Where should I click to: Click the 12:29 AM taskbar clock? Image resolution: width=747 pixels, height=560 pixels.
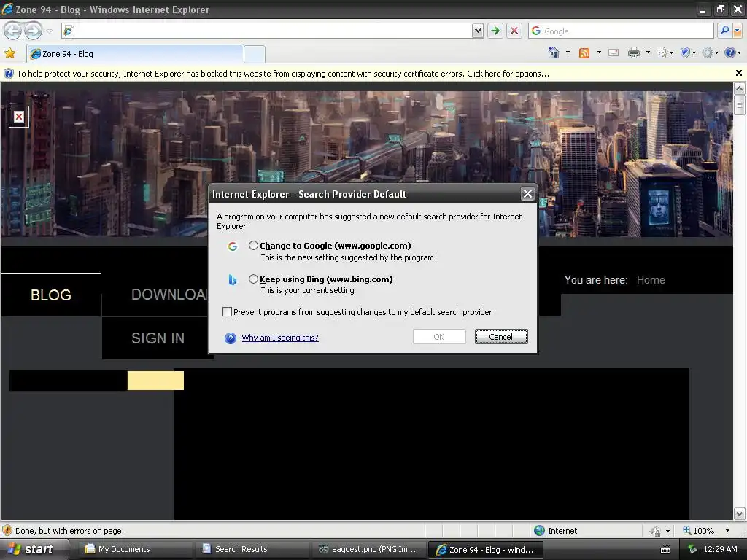click(720, 549)
